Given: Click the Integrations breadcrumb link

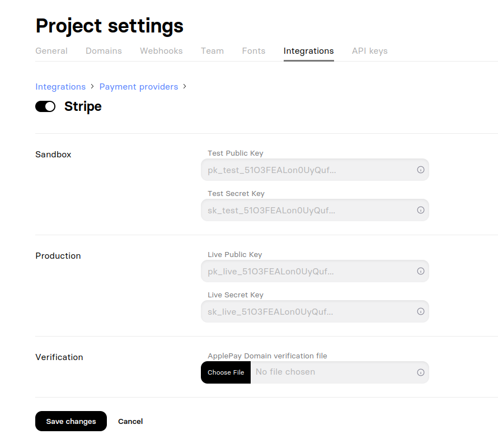Looking at the screenshot, I should click(x=60, y=87).
